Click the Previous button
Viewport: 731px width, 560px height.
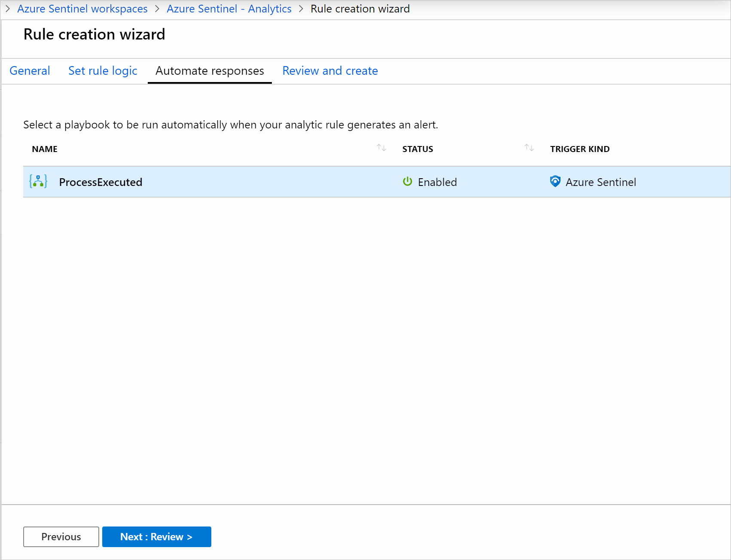pyautogui.click(x=61, y=537)
